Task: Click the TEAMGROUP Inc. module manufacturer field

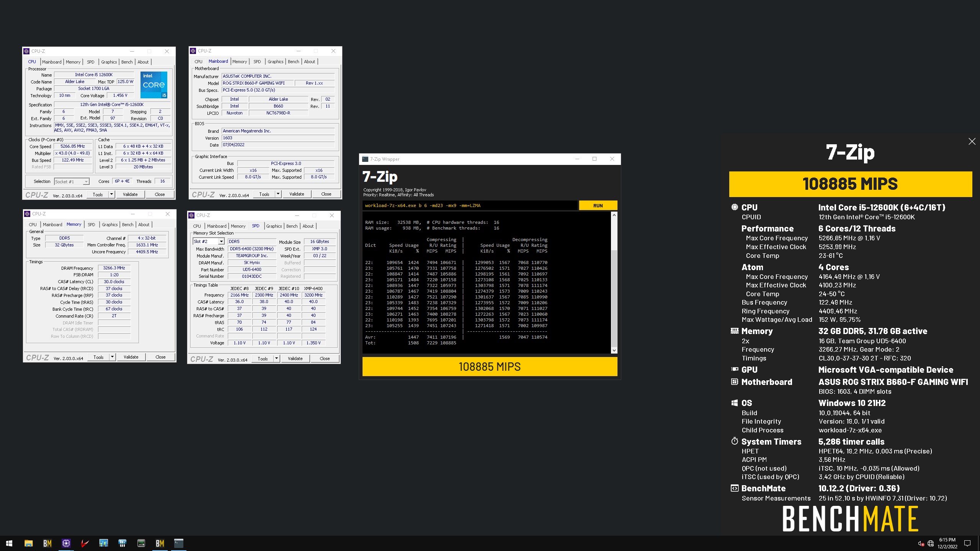Action: coord(252,256)
